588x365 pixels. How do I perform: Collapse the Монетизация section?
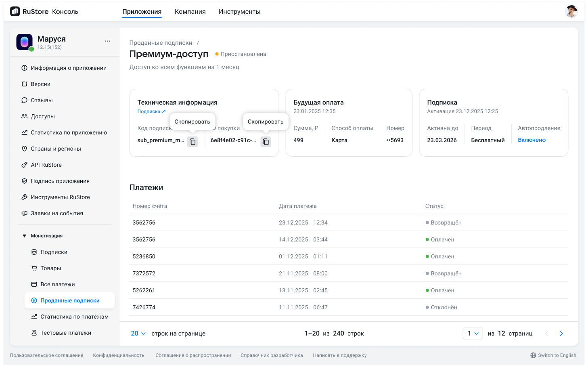(x=24, y=236)
